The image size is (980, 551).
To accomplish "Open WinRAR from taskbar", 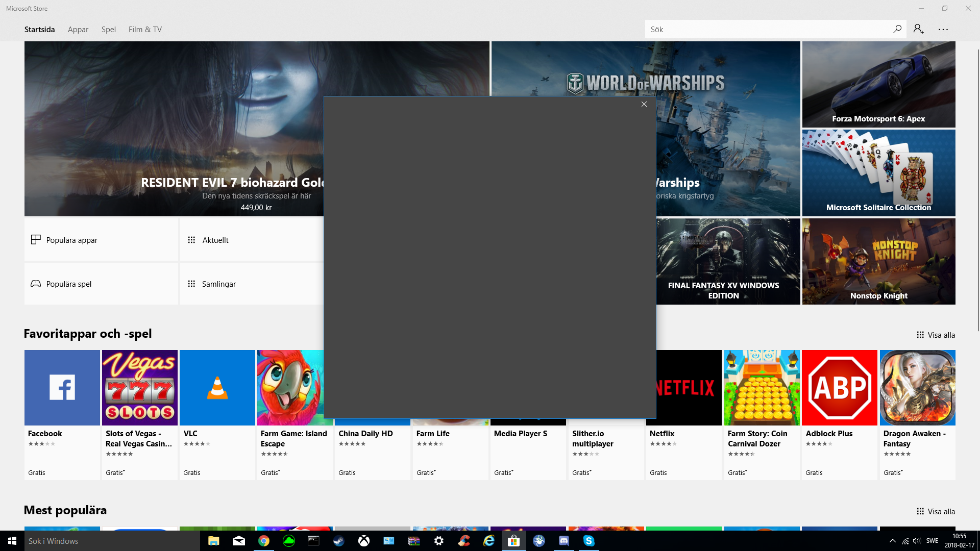I will (x=414, y=541).
